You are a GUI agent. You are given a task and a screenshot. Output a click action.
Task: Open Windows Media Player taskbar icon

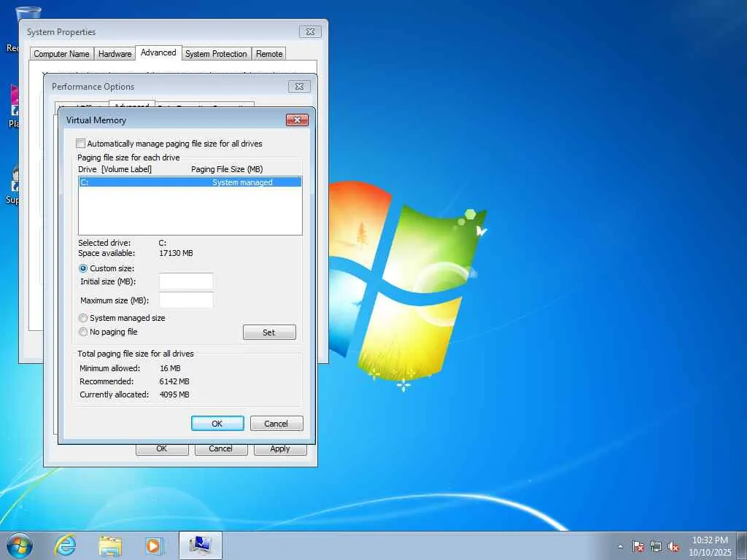(155, 545)
